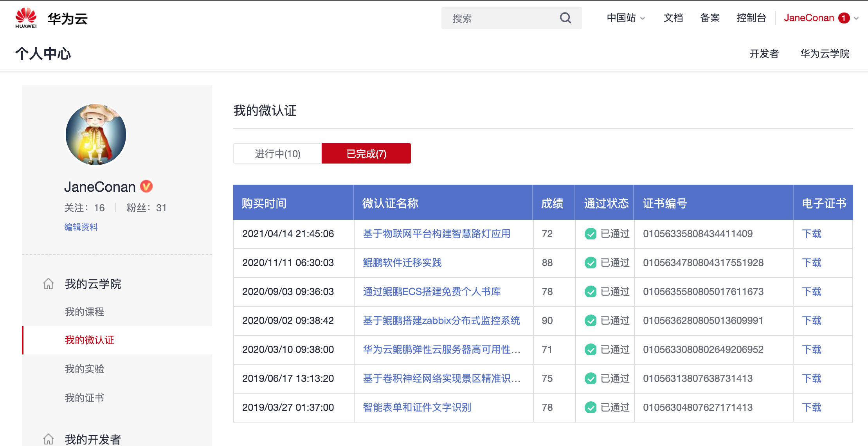Screen dimensions: 868x446
Task: Open 我的实验 in the sidebar
Action: tap(85, 369)
